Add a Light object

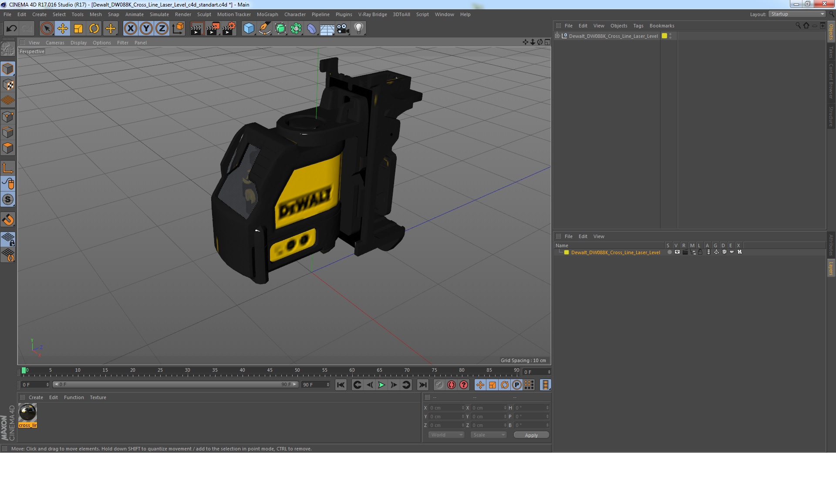tap(359, 29)
